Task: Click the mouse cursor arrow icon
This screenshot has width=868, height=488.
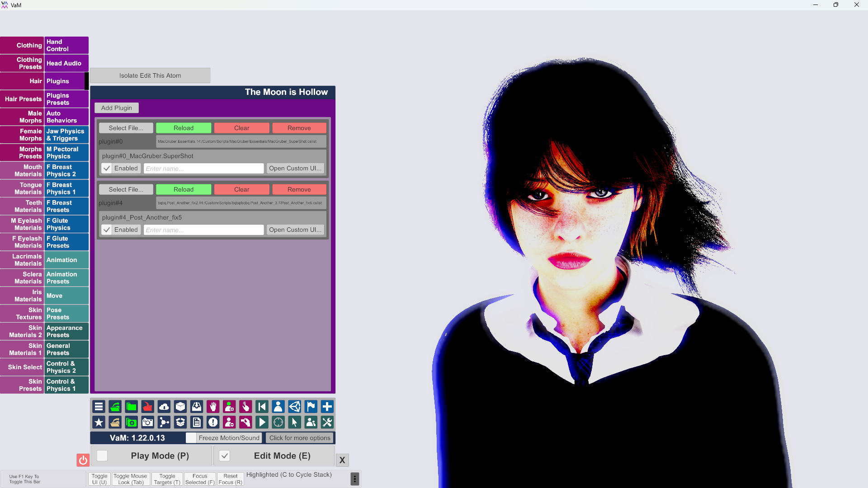Action: (294, 422)
